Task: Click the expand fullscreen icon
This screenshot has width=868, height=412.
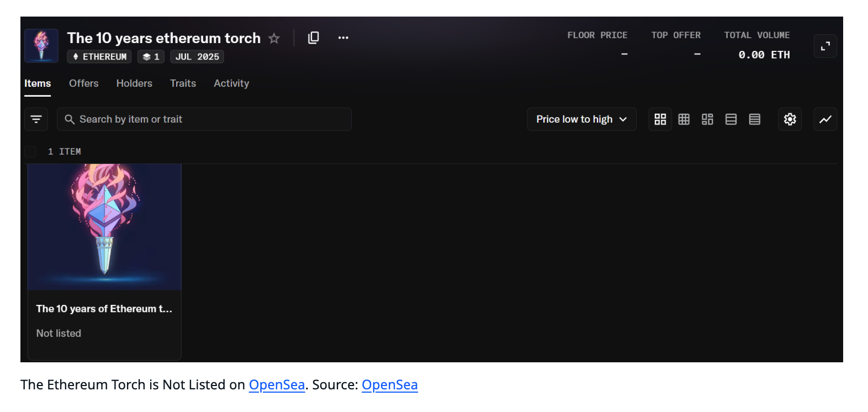Action: coord(825,46)
